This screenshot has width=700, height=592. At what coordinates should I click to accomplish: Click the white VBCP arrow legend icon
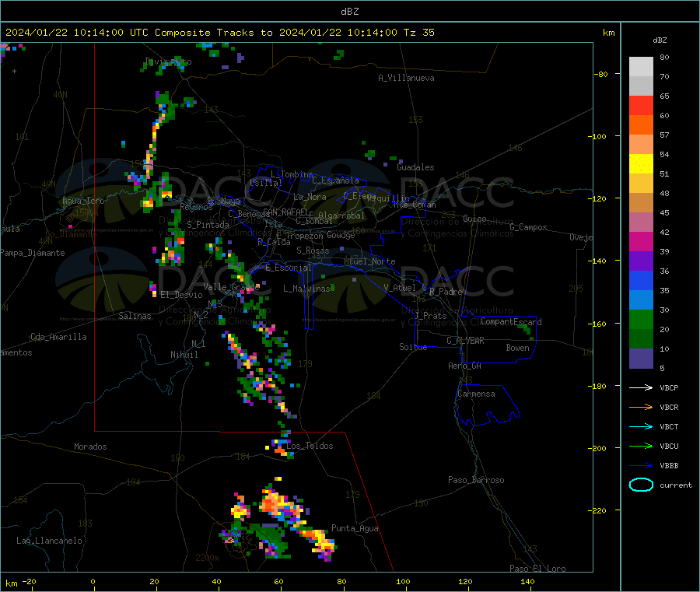coord(641,387)
